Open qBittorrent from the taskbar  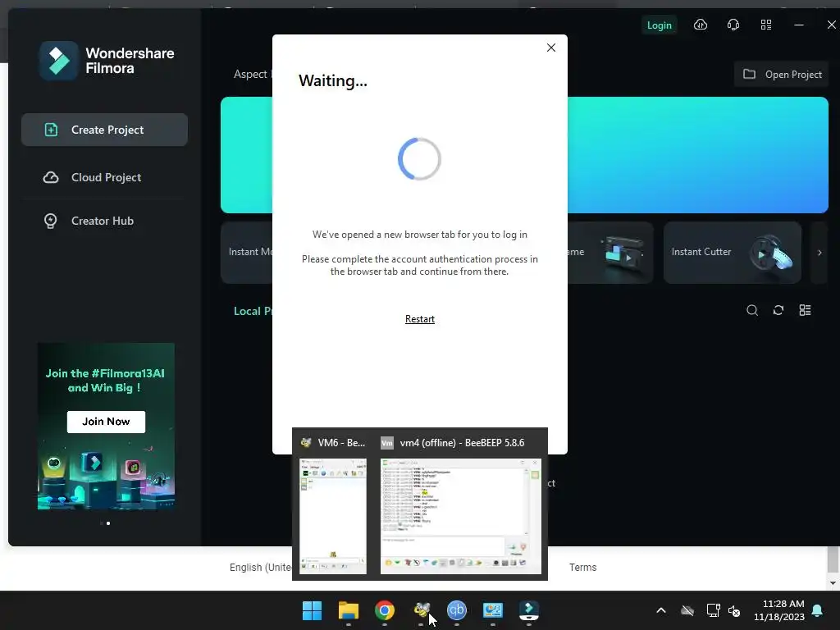tap(456, 610)
